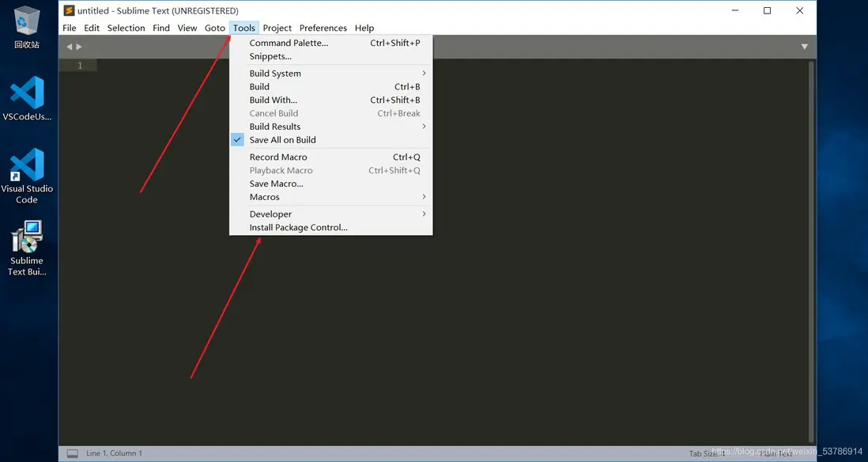
Task: Close the Sublime Text window
Action: (800, 10)
